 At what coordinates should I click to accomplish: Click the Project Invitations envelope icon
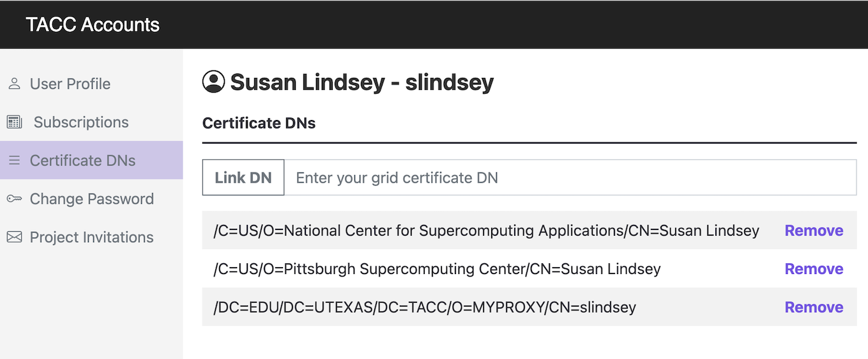coord(14,237)
